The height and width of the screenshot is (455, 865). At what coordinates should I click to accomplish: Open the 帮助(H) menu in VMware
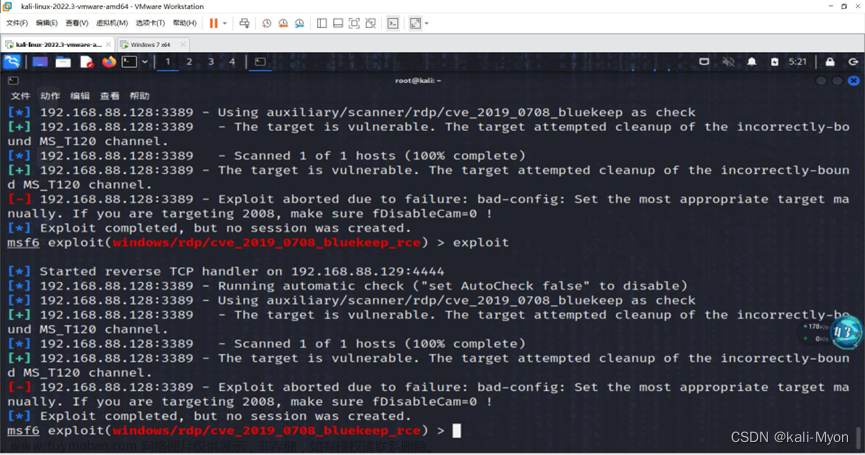pyautogui.click(x=184, y=23)
